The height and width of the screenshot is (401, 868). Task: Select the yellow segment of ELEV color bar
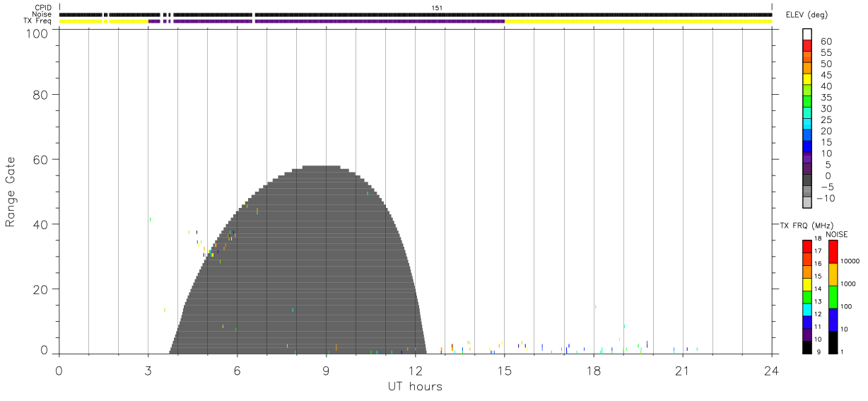pos(807,80)
